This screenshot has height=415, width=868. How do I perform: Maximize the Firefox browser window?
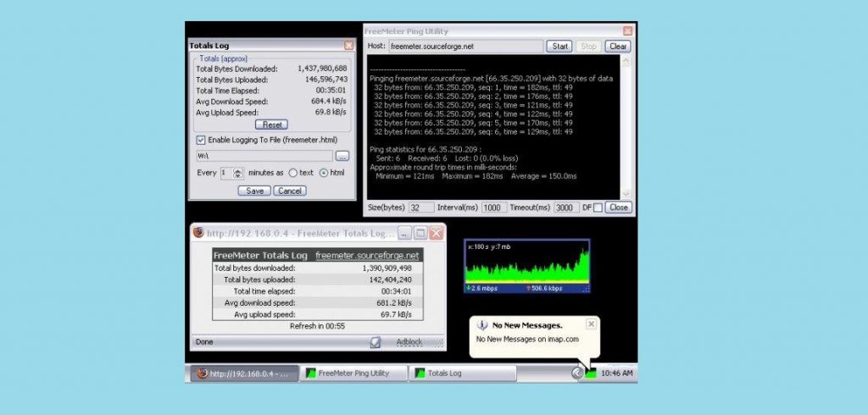(420, 233)
